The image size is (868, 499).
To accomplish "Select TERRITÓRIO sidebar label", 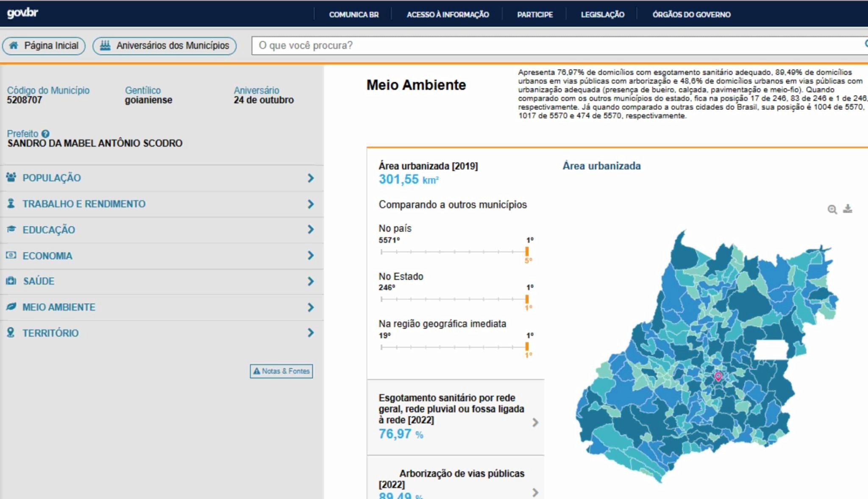I will [50, 333].
